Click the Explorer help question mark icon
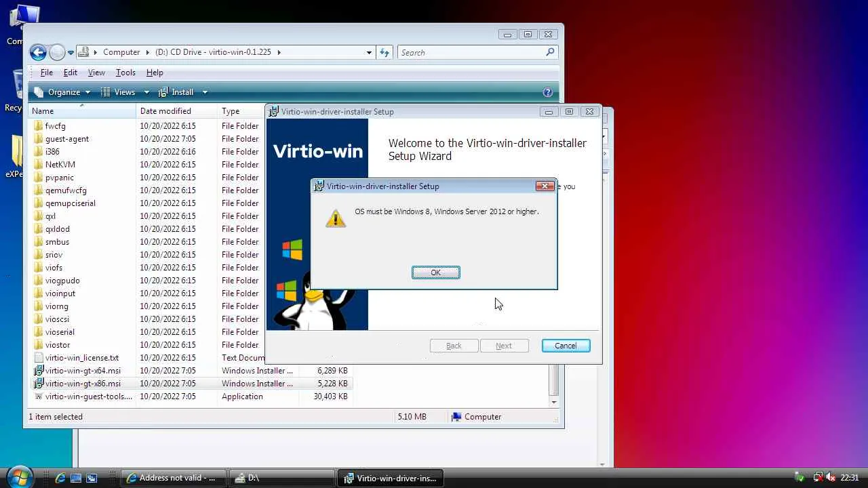Viewport: 868px width, 488px height. (548, 92)
